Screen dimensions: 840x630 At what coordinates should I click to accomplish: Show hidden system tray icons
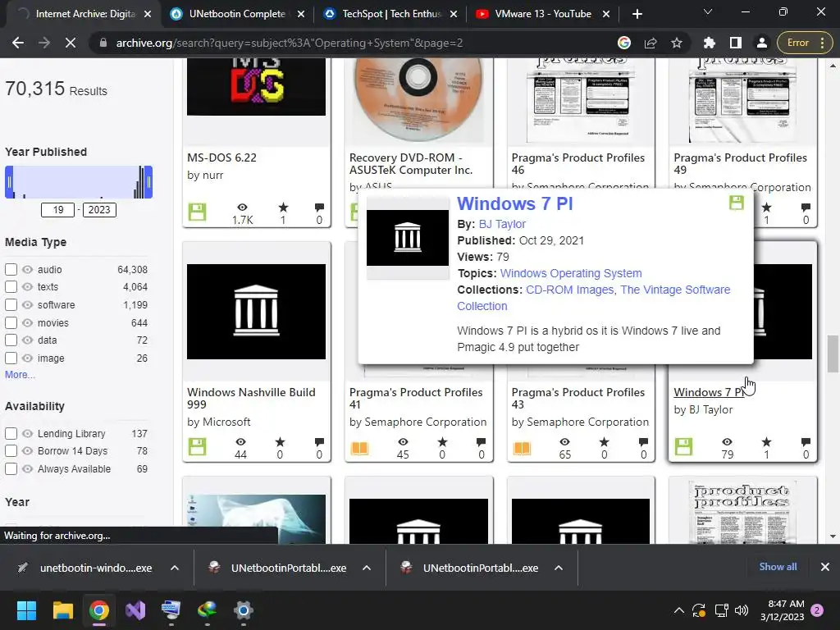pos(678,610)
